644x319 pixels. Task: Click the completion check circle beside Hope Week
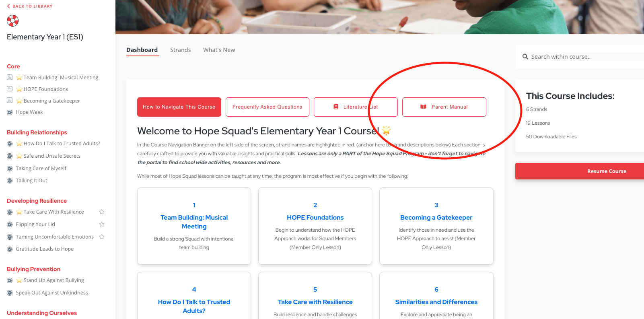(x=10, y=112)
